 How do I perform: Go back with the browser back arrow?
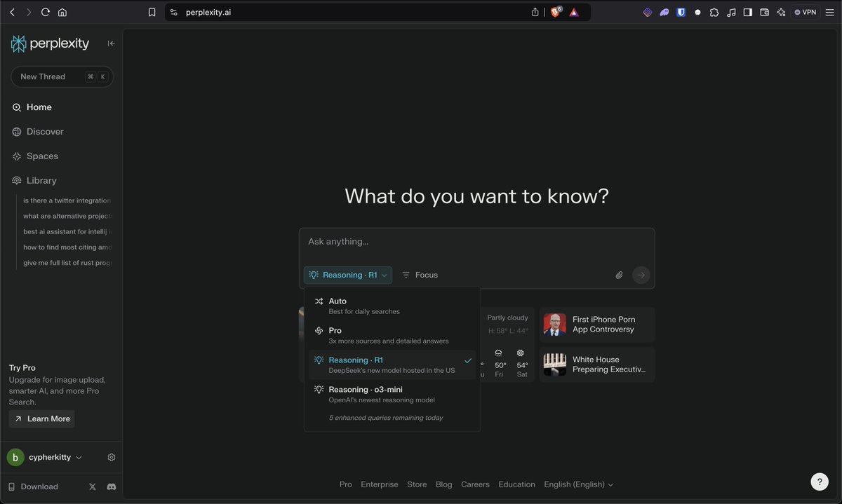12,12
